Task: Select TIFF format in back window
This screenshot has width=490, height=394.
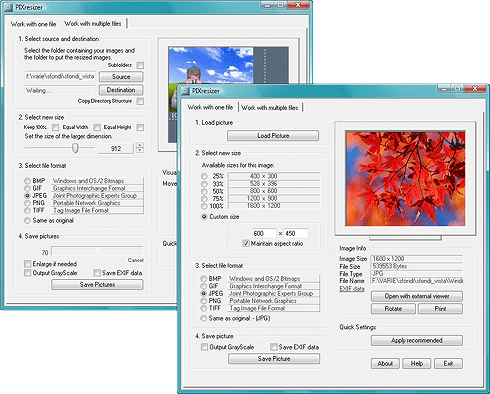Action: tap(27, 210)
